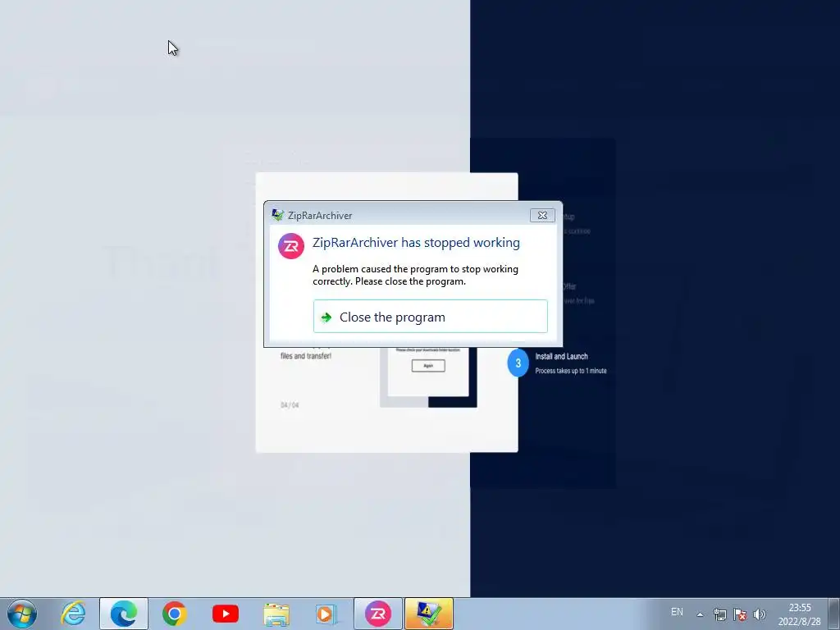Switch to ZipRarArchiver taskbar button
This screenshot has height=630, width=840.
[x=377, y=614]
